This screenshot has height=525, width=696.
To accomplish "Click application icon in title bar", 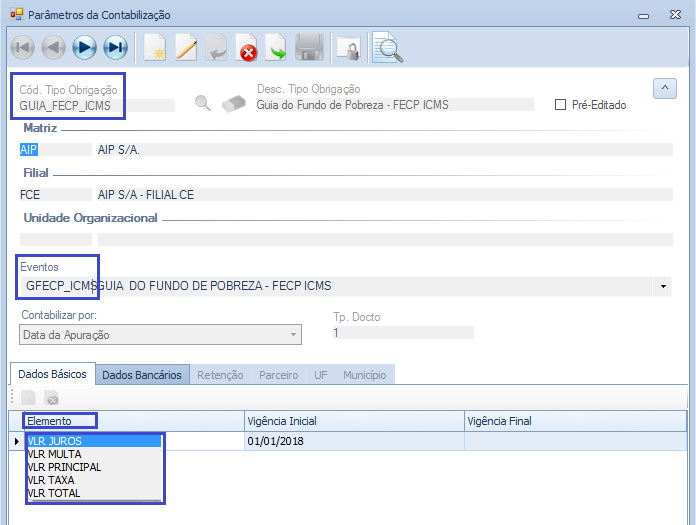I will click(17, 15).
